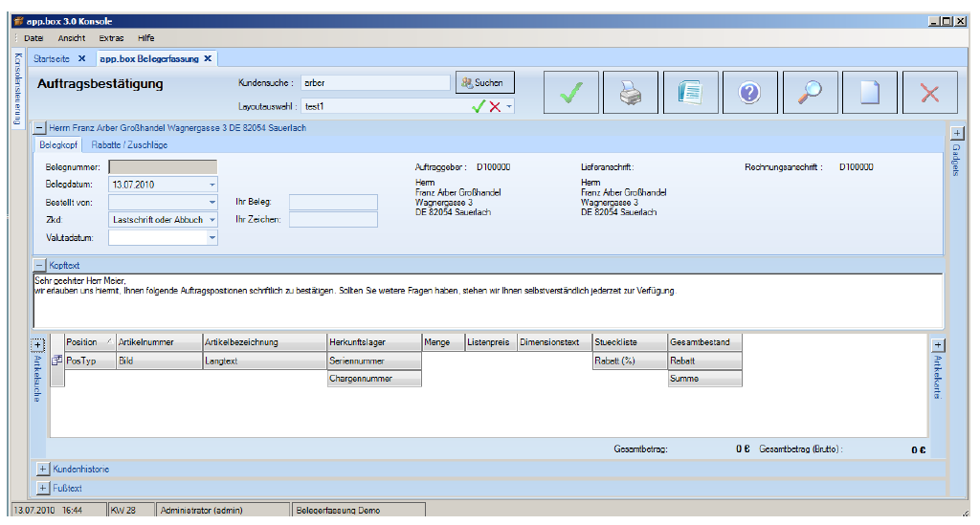Open the Bestellt von dropdown

point(212,203)
